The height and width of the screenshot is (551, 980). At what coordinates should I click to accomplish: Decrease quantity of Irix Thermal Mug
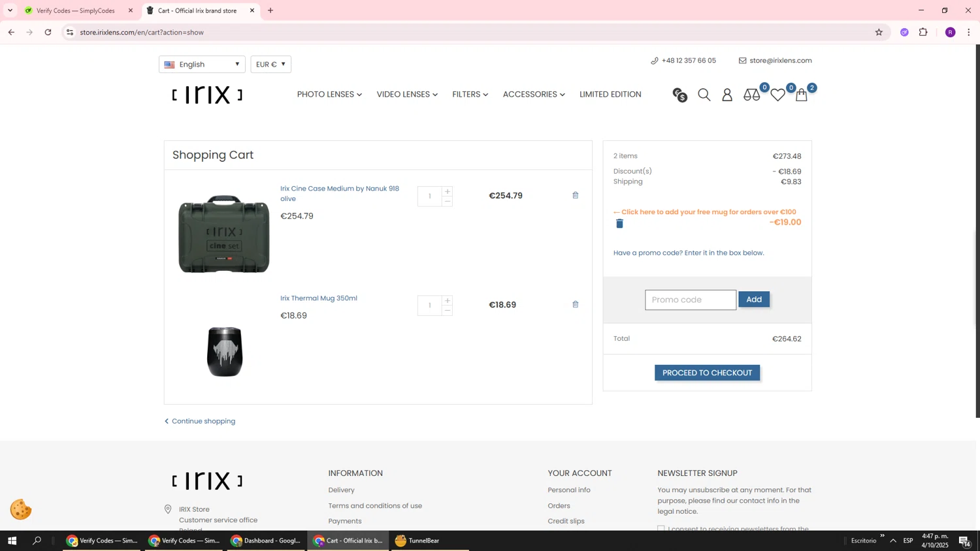pyautogui.click(x=448, y=310)
